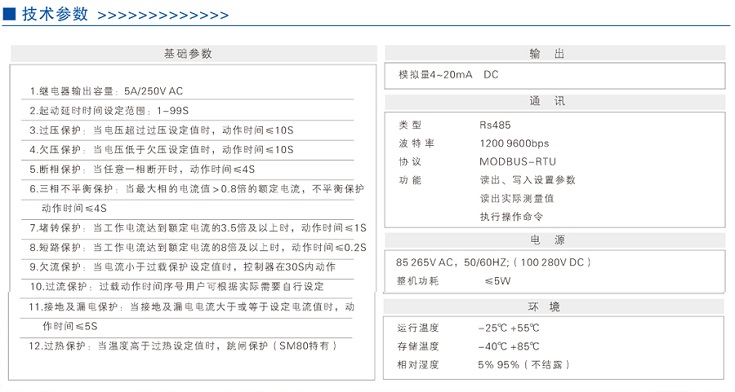This screenshot has height=392, width=735.
Task: Click the blue square beside 技术参数
Action: click(x=9, y=14)
